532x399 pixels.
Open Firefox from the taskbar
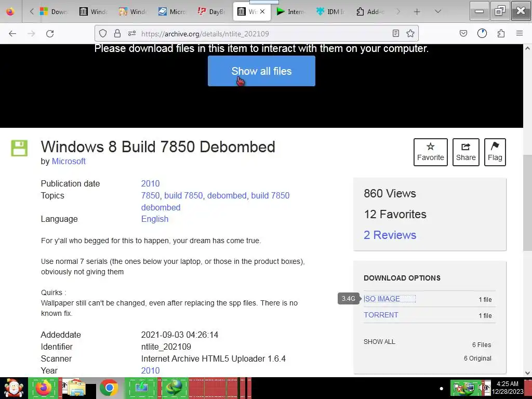44,388
